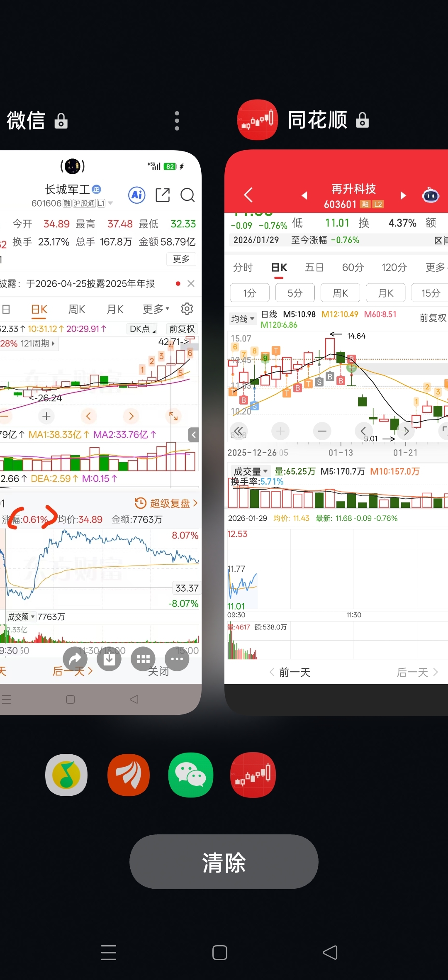This screenshot has width=448, height=980.
Task: Tap the search magnifier in 微信 card
Action: 187,195
